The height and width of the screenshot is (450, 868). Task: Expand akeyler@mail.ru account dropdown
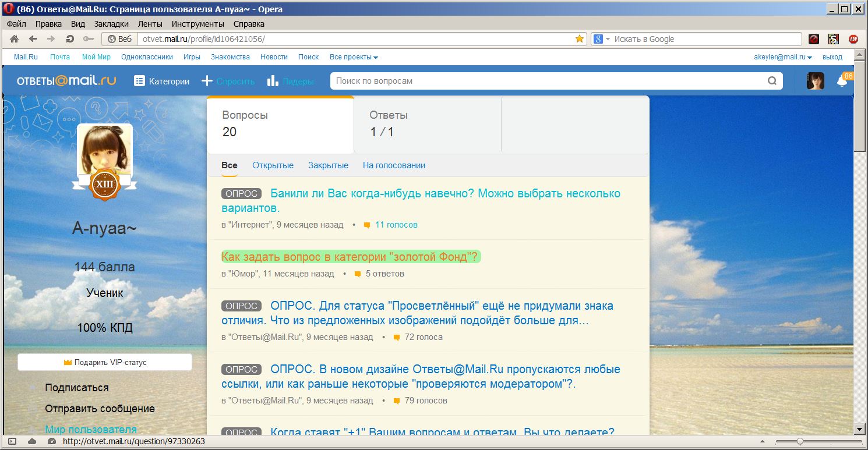(x=783, y=57)
